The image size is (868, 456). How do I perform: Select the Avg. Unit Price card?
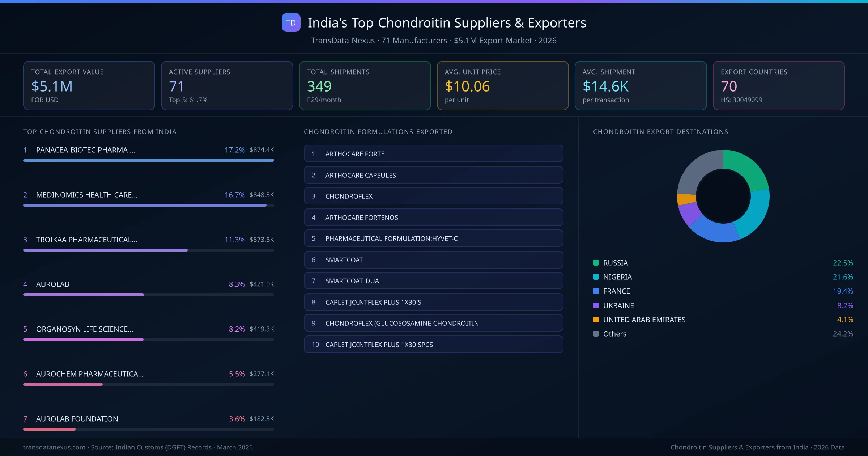(x=503, y=85)
